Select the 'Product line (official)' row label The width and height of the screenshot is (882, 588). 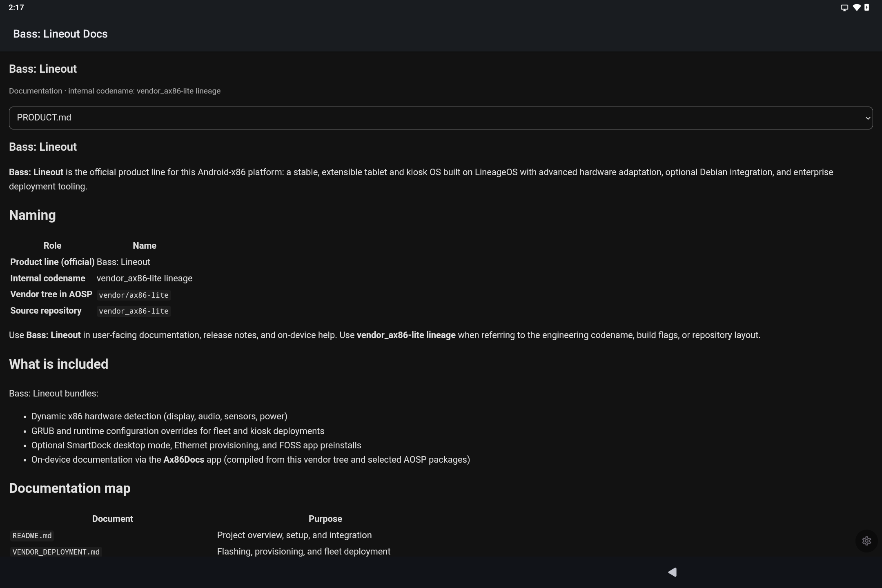coord(52,262)
